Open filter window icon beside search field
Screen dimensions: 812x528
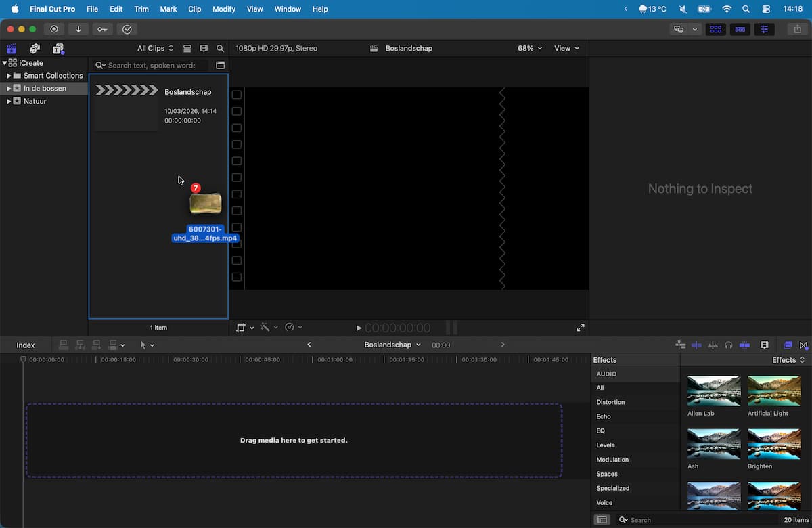coord(220,65)
